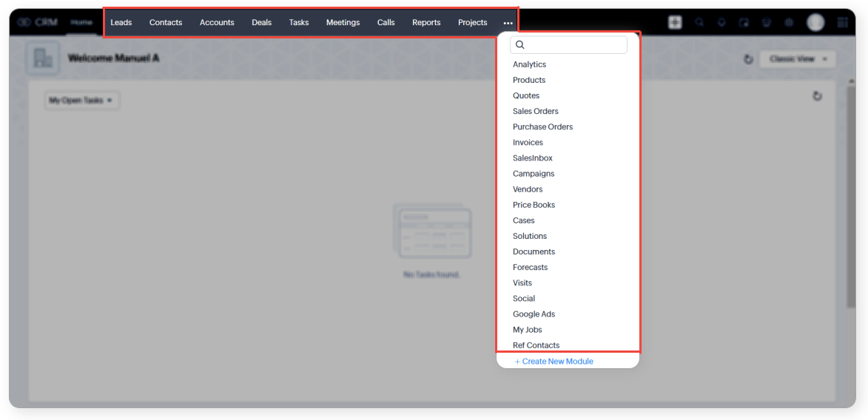Click the Create New Module link
The height and width of the screenshot is (420, 868).
click(557, 362)
